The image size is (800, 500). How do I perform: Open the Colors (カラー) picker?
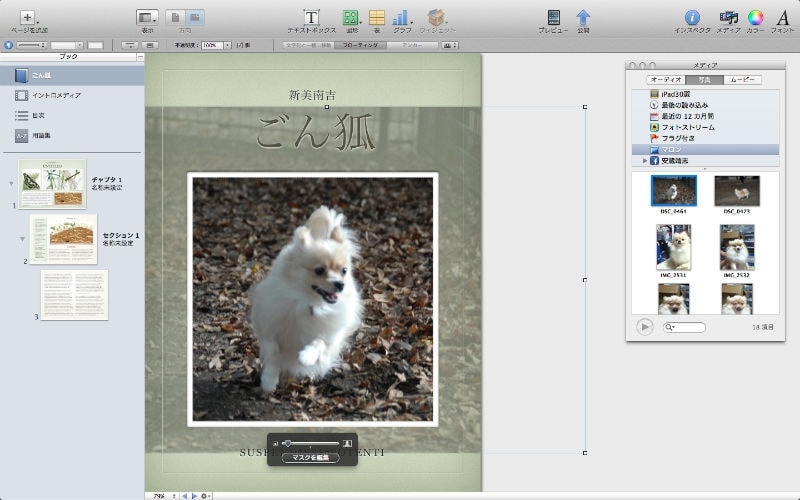pyautogui.click(x=756, y=17)
